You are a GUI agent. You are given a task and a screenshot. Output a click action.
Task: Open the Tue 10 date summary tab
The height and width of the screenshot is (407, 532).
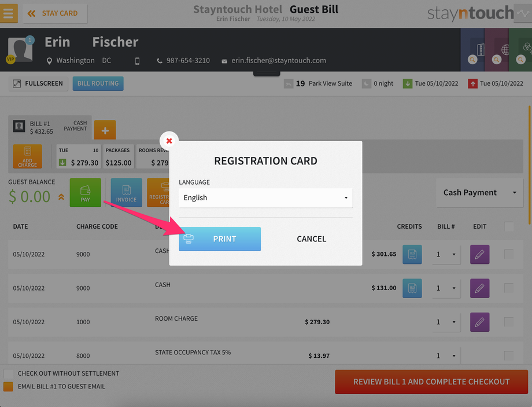79,156
